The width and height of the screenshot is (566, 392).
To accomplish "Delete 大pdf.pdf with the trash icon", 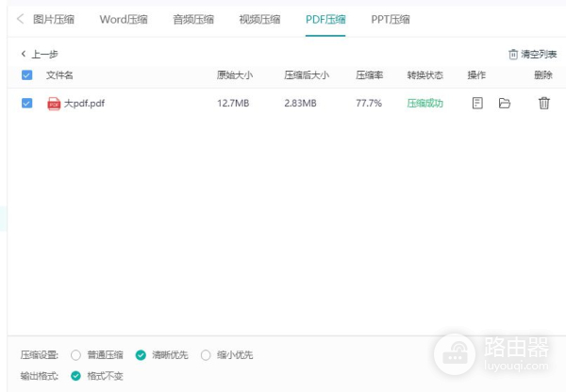I will point(544,103).
